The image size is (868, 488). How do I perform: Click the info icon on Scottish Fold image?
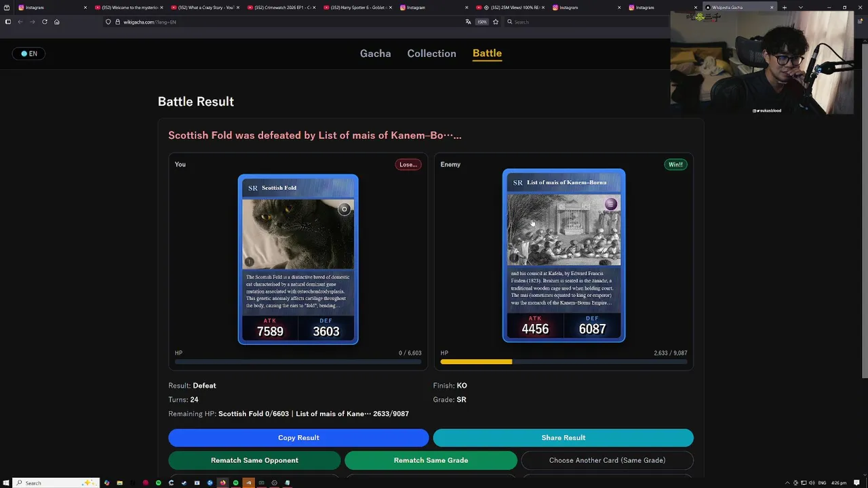tap(249, 262)
